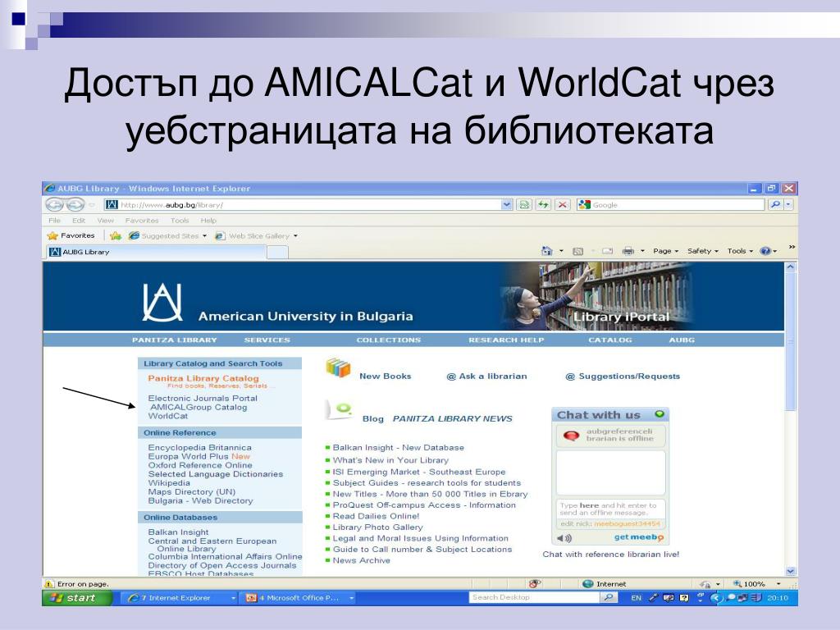Click the Search Desktop box in taskbar
This screenshot has width=840, height=630.
pyautogui.click(x=534, y=597)
